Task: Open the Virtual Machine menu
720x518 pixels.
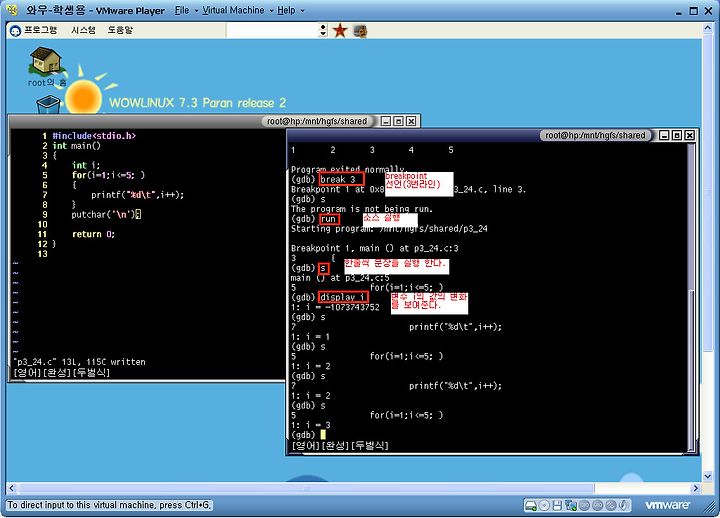Action: pos(233,10)
